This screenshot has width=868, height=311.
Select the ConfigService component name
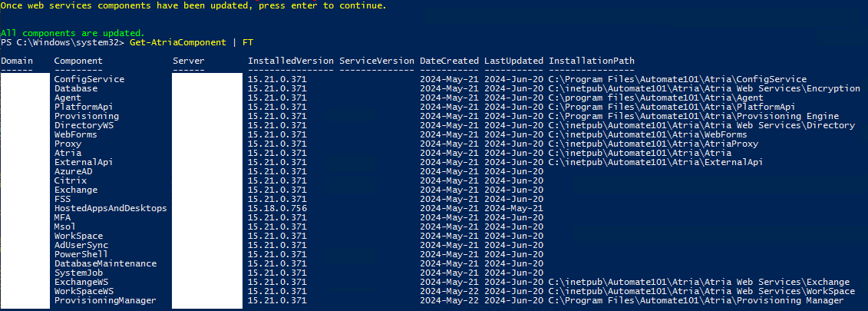point(89,79)
